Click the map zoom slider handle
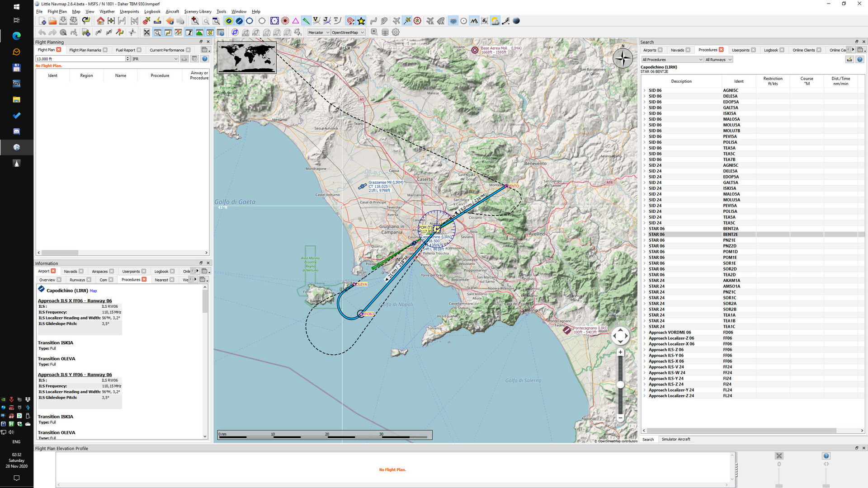Image resolution: width=868 pixels, height=488 pixels. (x=620, y=385)
